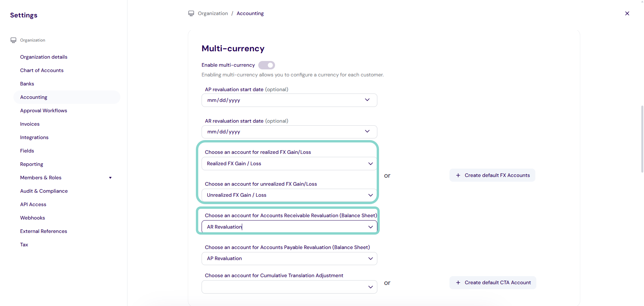The image size is (644, 306).
Task: Close the settings panel with X icon
Action: click(x=627, y=13)
